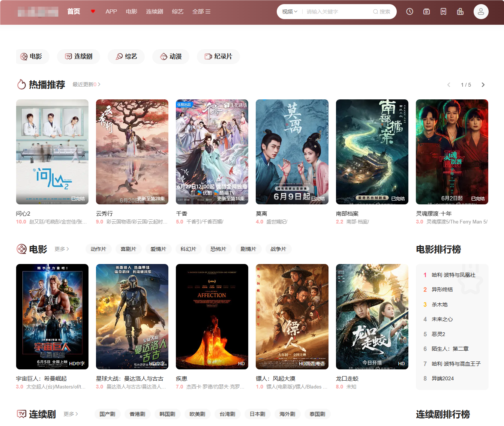This screenshot has height=426, width=504.
Task: Open 更多 next to 连续剧 heading
Action: (70, 414)
